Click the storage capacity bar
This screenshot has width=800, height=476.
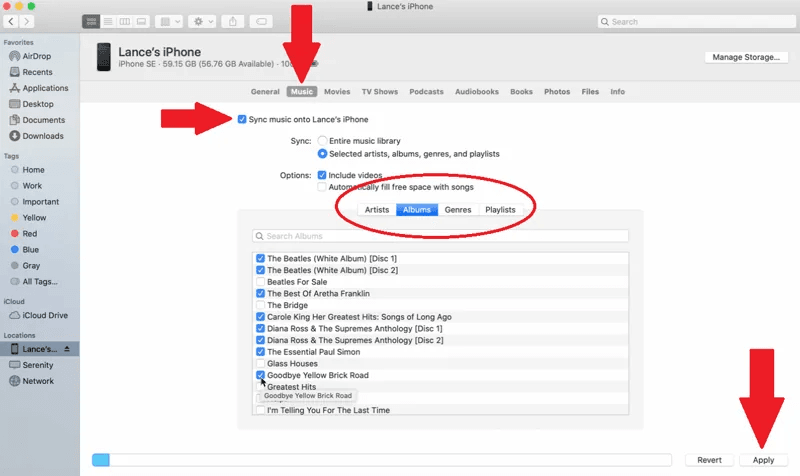[x=382, y=460]
